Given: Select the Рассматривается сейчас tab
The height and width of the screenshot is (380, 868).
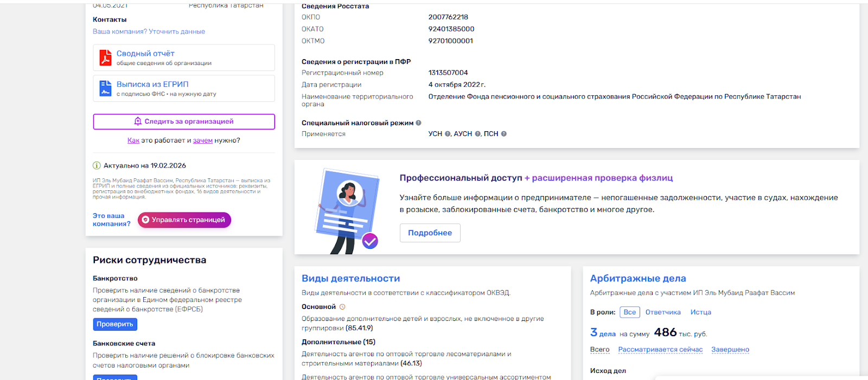Looking at the screenshot, I should click(x=660, y=350).
